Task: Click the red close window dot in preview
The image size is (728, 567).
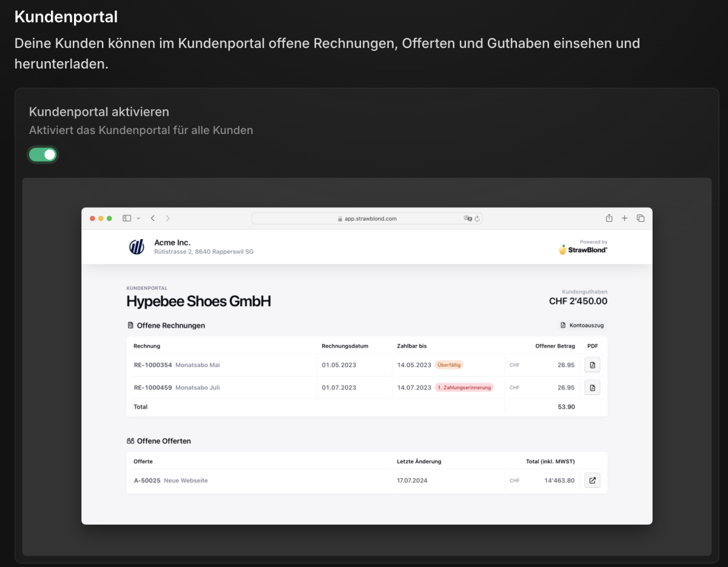Action: coord(92,218)
